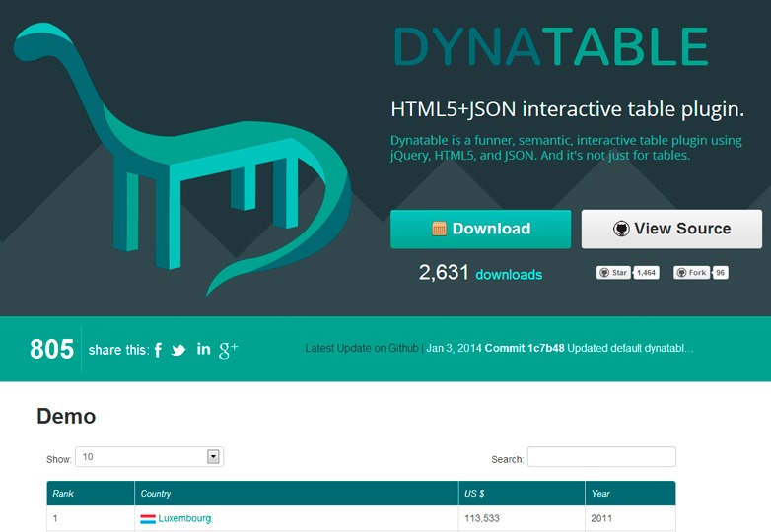Open the star count 1,464

click(x=646, y=273)
